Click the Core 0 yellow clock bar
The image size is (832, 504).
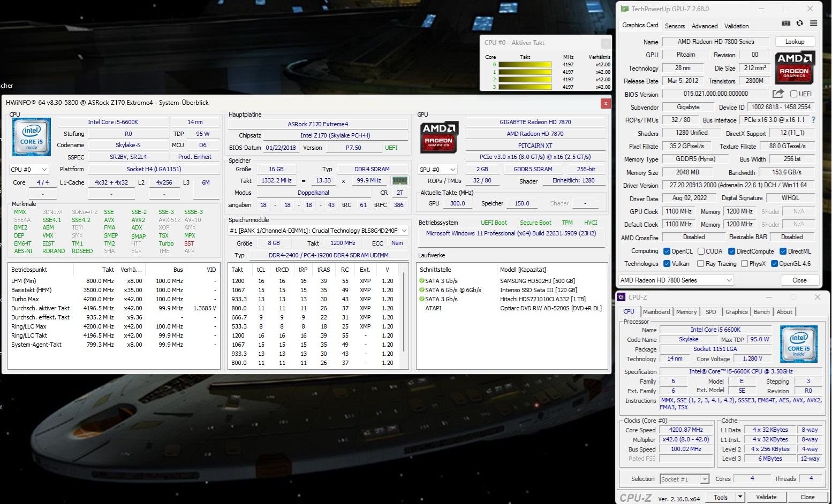tap(525, 65)
